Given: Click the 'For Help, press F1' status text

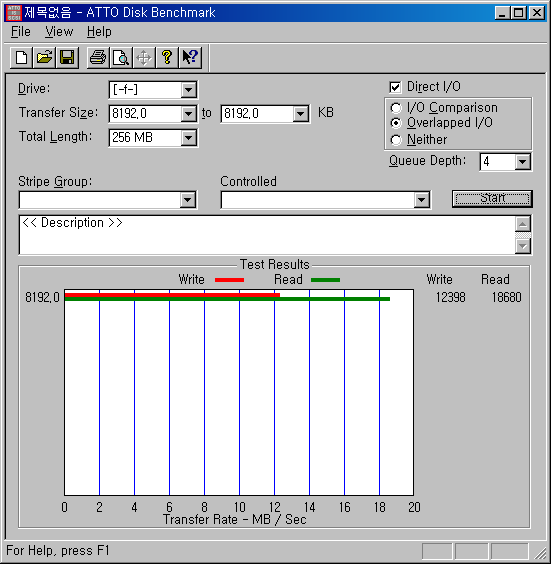Looking at the screenshot, I should [x=58, y=551].
